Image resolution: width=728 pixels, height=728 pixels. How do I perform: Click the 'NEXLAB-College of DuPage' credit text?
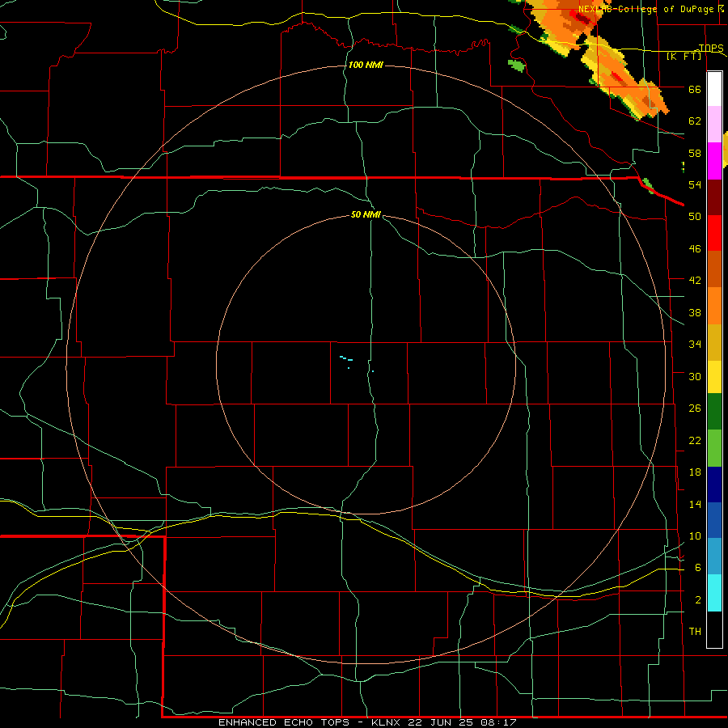[645, 9]
